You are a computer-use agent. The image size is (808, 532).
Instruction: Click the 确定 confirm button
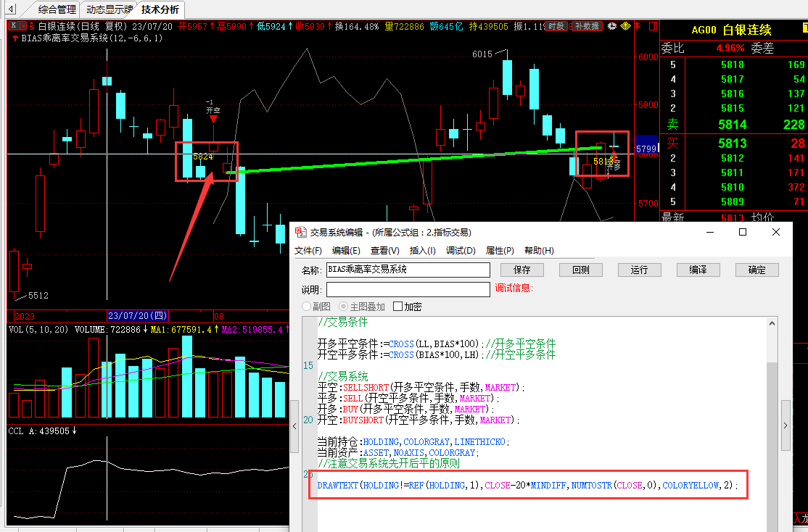click(757, 270)
